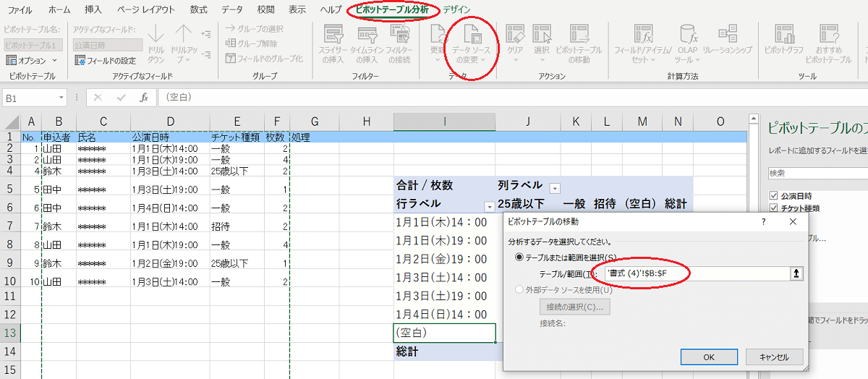Click スライサーの挿入 icon
Image resolution: width=868 pixels, height=379 pixels.
[333, 33]
